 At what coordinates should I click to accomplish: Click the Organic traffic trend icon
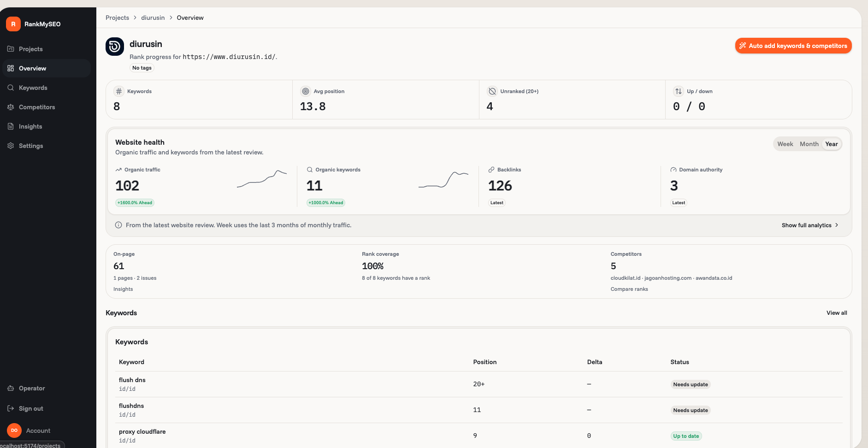(118, 170)
